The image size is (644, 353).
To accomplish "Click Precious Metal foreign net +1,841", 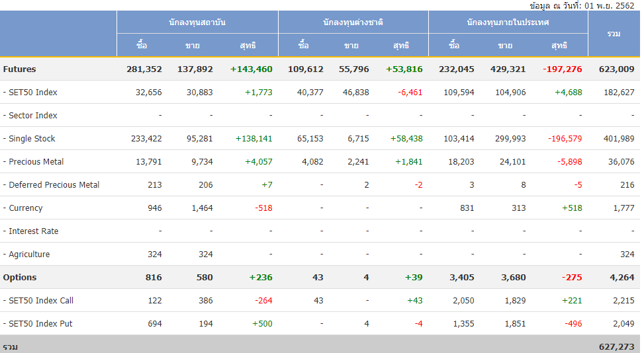I will [409, 161].
